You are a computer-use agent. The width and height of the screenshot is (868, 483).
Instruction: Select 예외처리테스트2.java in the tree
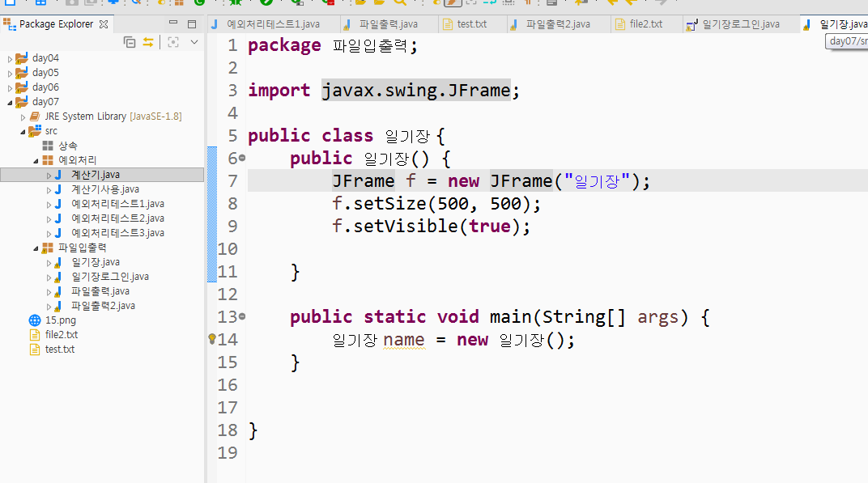pyautogui.click(x=118, y=218)
